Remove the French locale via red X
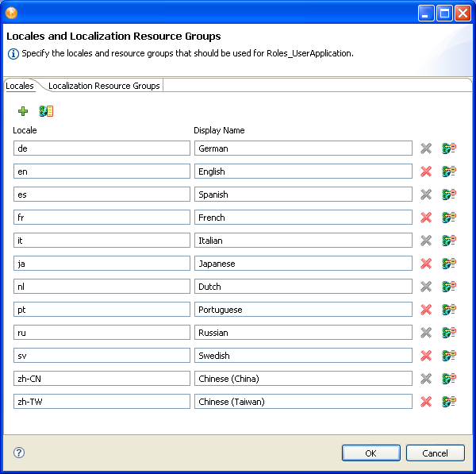This screenshot has width=476, height=474. [426, 218]
